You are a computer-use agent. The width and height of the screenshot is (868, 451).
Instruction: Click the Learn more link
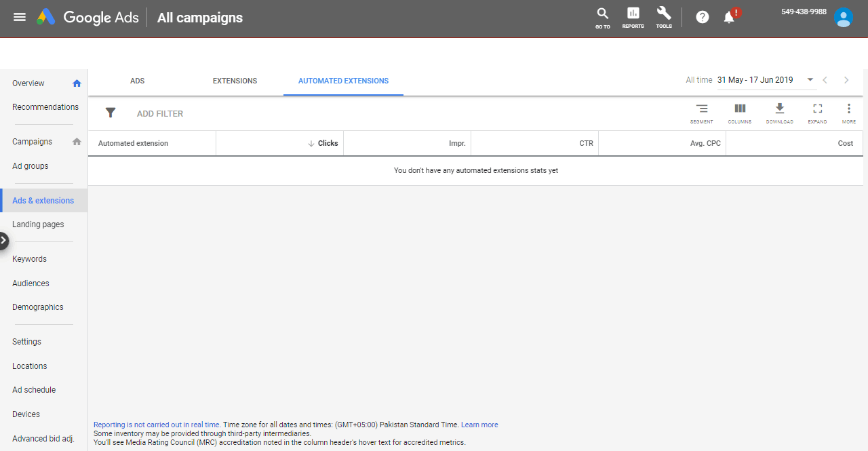point(479,425)
